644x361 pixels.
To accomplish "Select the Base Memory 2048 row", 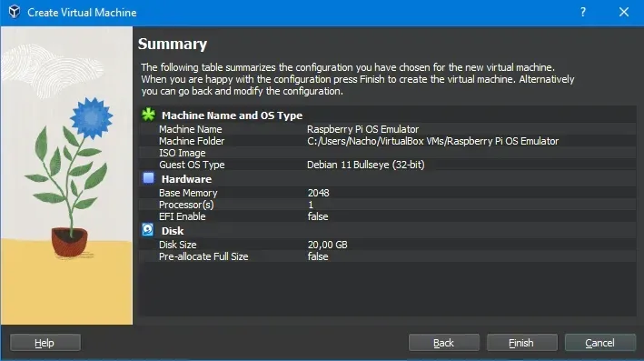I will [x=387, y=193].
